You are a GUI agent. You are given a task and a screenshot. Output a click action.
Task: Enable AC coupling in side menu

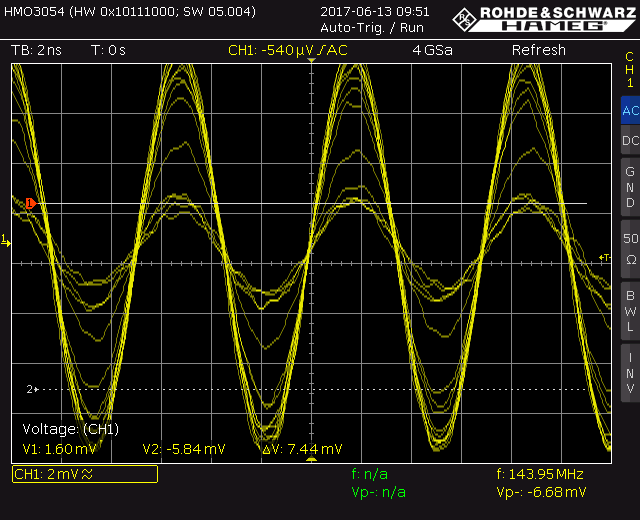point(629,111)
